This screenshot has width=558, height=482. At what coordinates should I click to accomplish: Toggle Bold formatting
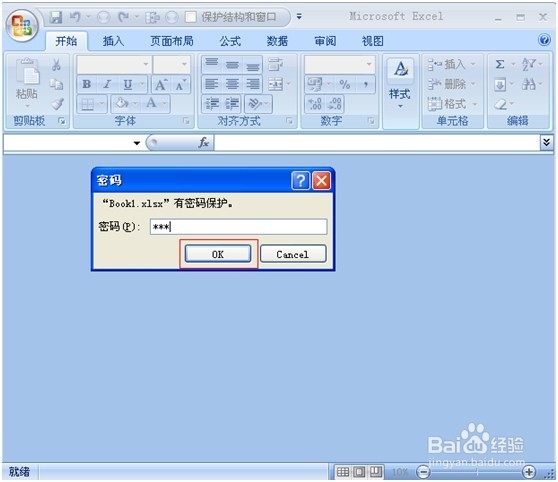(86, 84)
